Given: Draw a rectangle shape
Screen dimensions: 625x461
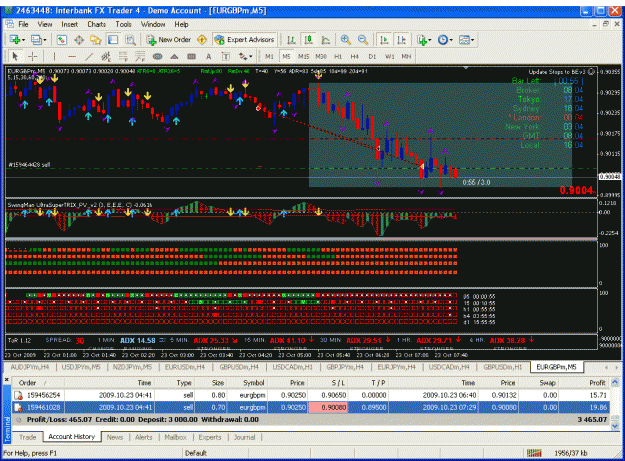Looking at the screenshot, I should click(x=192, y=56).
